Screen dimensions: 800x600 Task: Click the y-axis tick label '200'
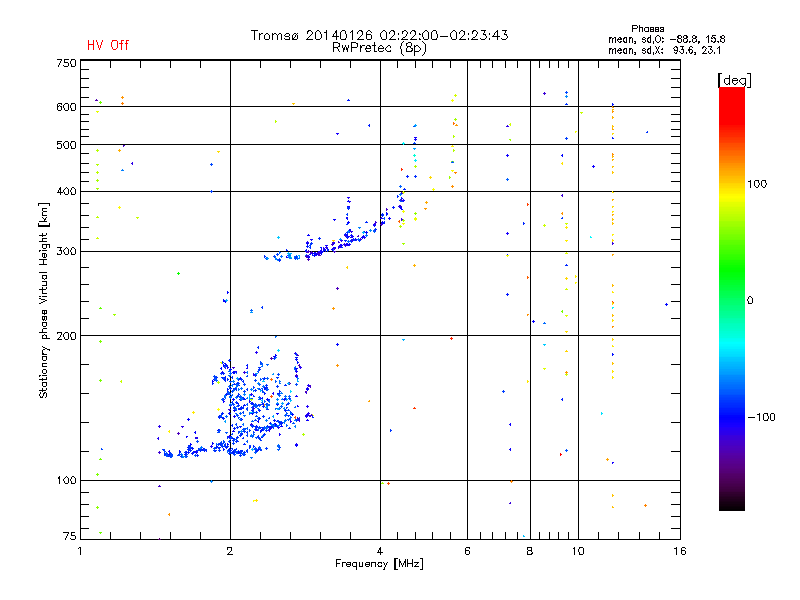(x=66, y=336)
